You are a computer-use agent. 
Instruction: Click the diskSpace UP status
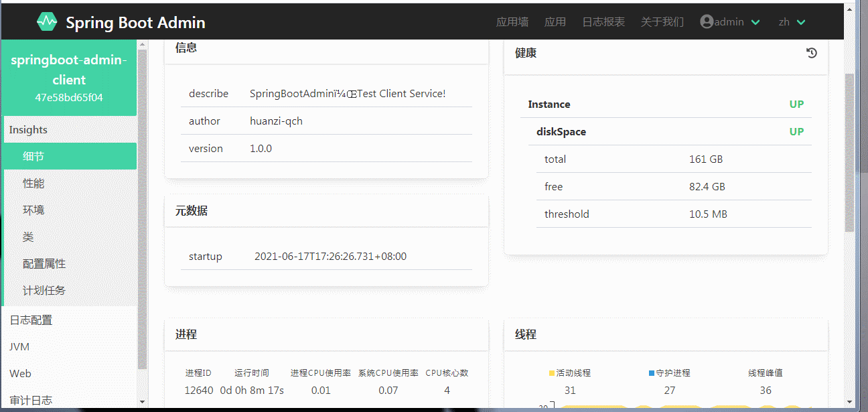pyautogui.click(x=796, y=131)
